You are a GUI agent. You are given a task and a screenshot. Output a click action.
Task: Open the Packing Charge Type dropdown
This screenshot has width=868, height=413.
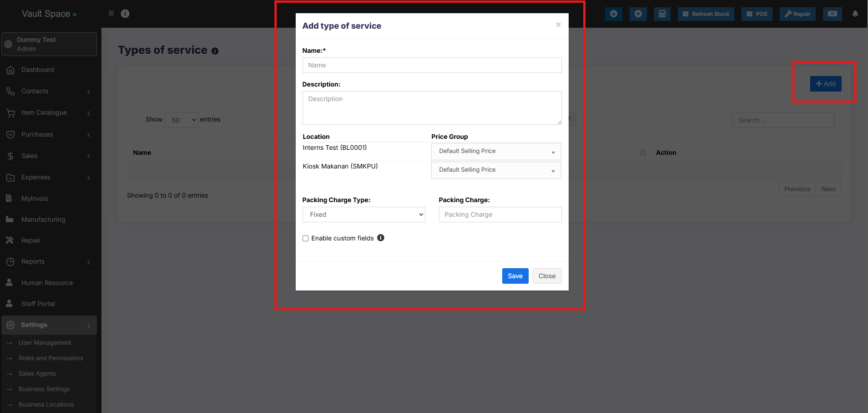point(363,214)
